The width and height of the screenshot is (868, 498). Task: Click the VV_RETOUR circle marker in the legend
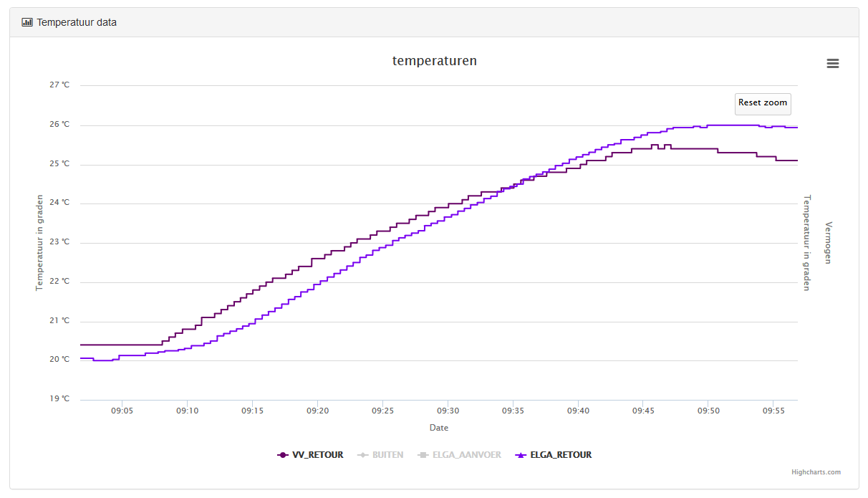(x=283, y=455)
